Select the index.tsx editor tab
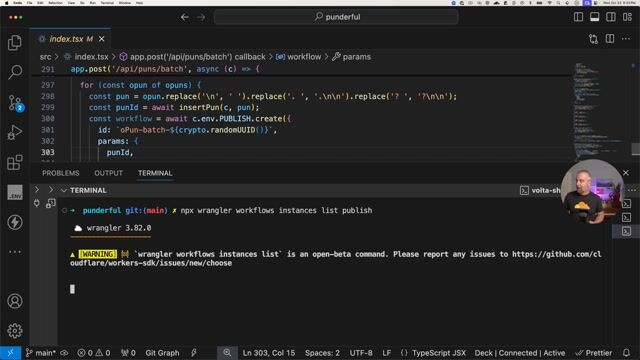Screen dimensions: 640x360 (x=70, y=39)
